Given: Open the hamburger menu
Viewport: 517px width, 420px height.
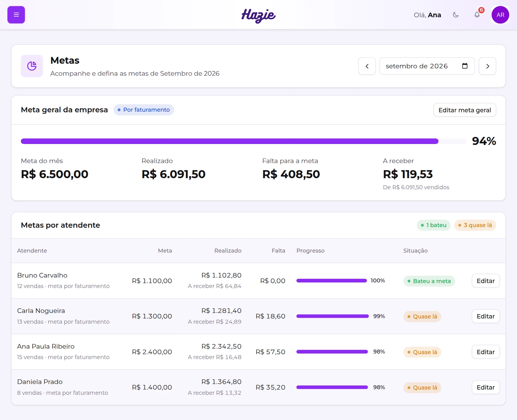Looking at the screenshot, I should click(16, 15).
